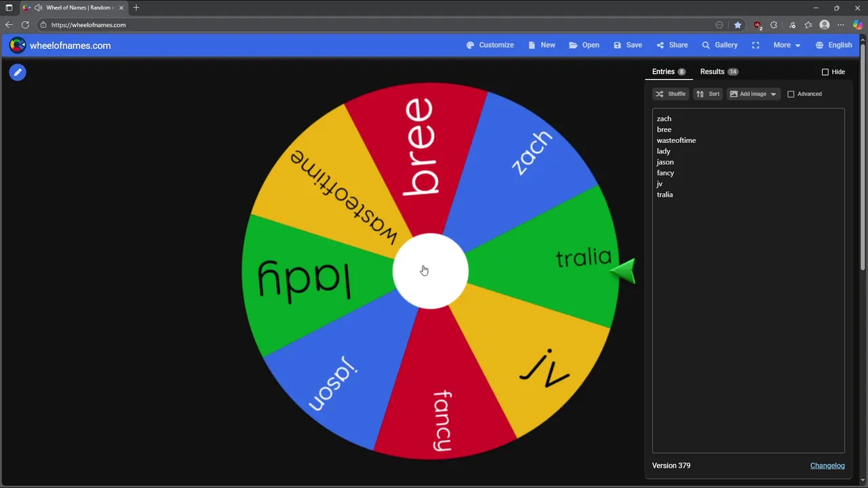Click the 'tralia' entry in the list
This screenshot has height=488, width=868.
click(x=665, y=195)
